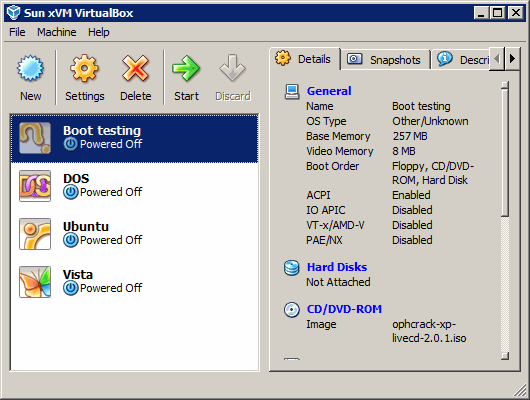The image size is (530, 400).
Task: Open Settings with the gear icon
Action: point(85,68)
